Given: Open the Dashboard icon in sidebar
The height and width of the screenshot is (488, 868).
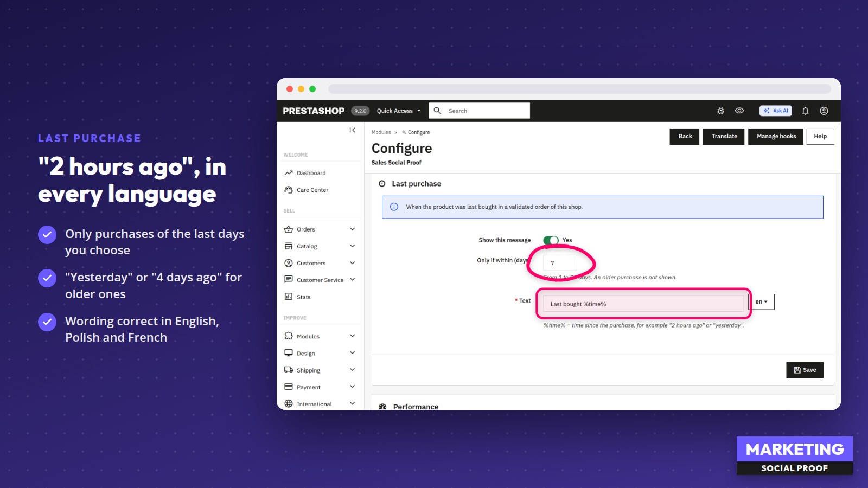Looking at the screenshot, I should click(289, 173).
